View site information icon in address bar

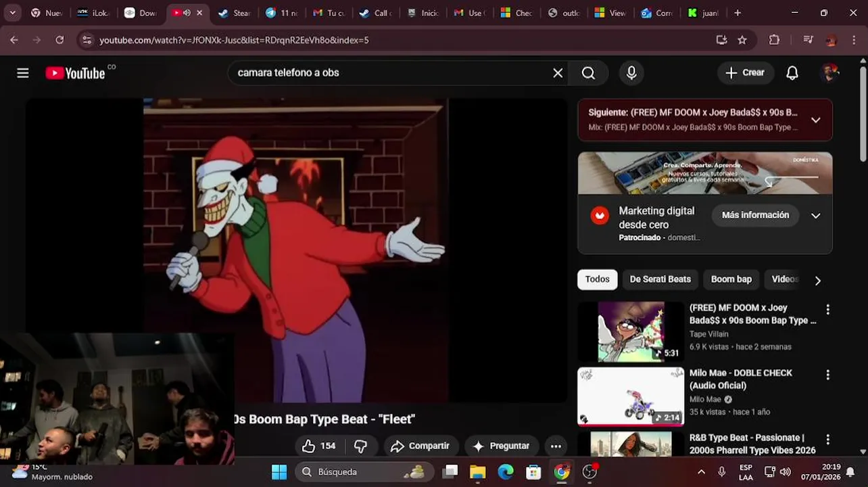tap(87, 40)
